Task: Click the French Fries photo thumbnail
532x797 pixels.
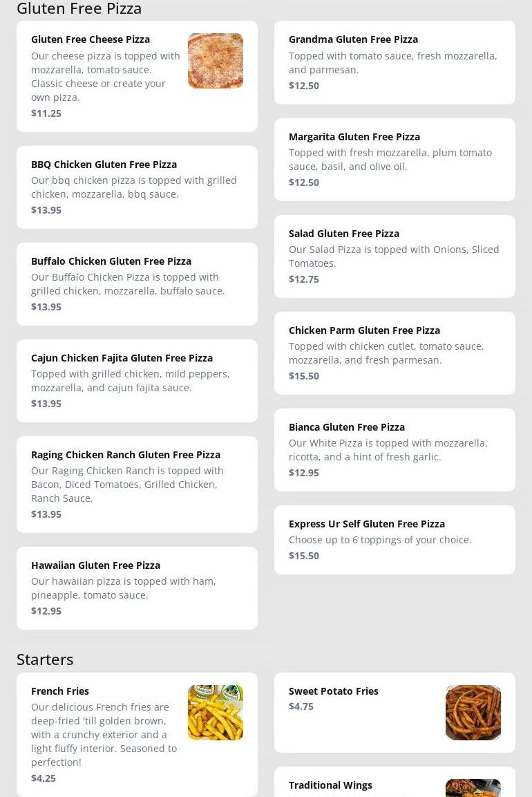Action: (215, 712)
